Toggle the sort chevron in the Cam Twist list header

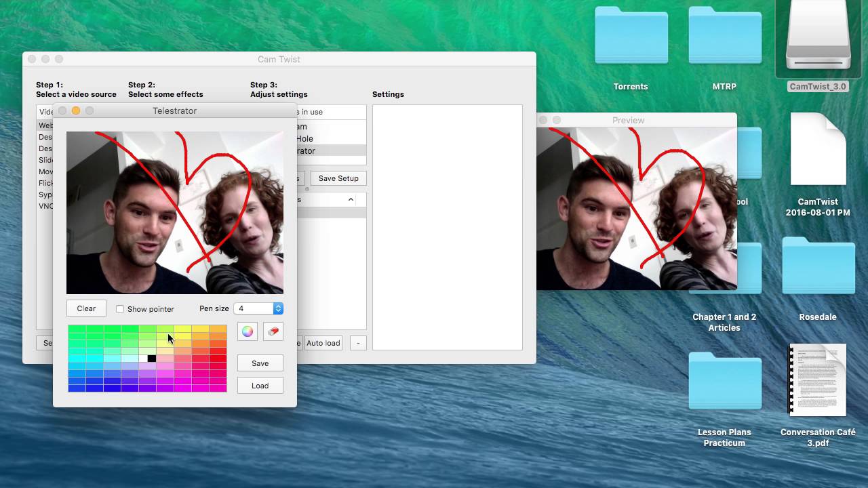coord(351,199)
